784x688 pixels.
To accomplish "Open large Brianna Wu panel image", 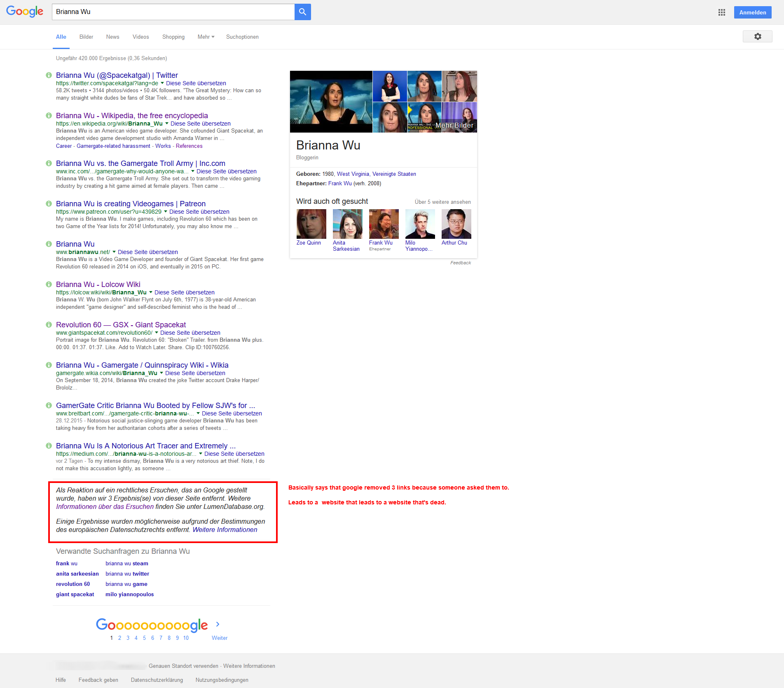I will 331,102.
